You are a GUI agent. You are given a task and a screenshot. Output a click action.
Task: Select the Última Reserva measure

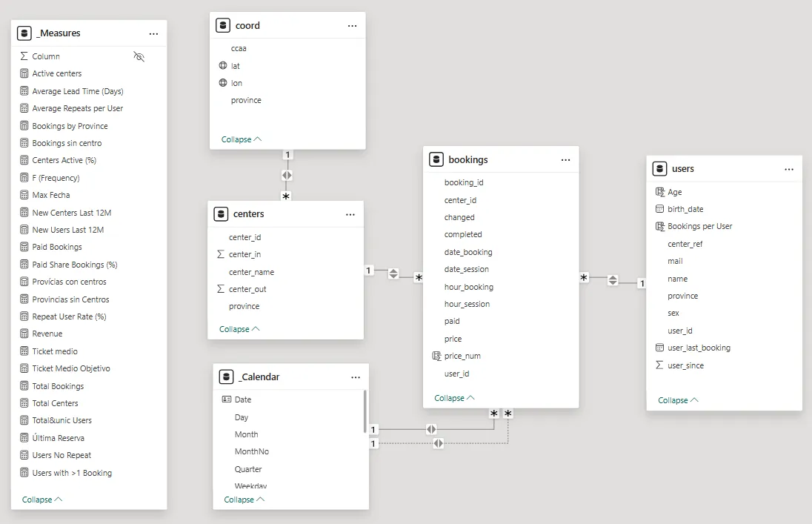pyautogui.click(x=58, y=438)
